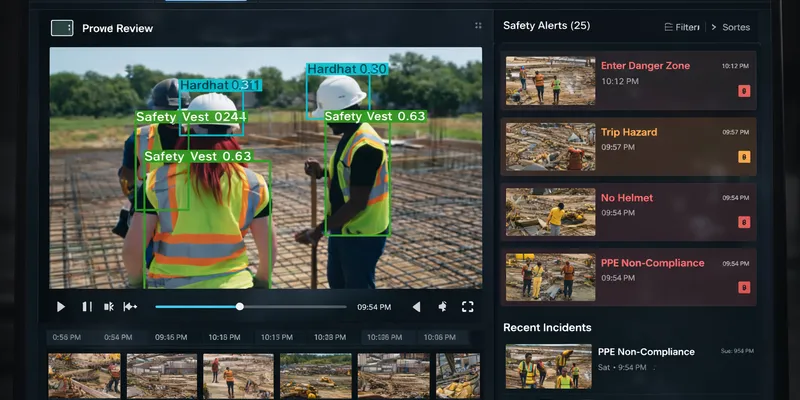
Task: Click the settings icon next to fullscreen
Action: 442,306
